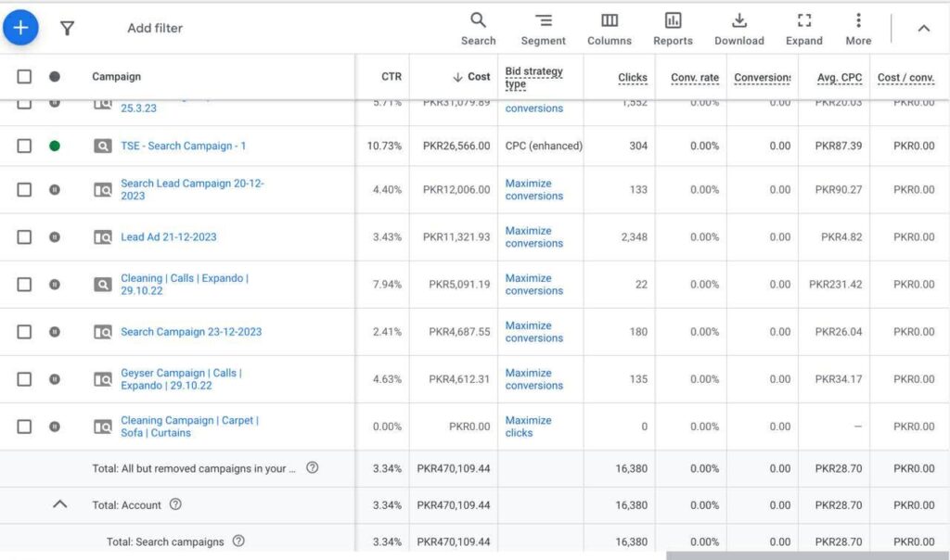Image resolution: width=950 pixels, height=560 pixels.
Task: Open status dropdown for TSE - Search Campaign - 1
Action: coord(55,146)
